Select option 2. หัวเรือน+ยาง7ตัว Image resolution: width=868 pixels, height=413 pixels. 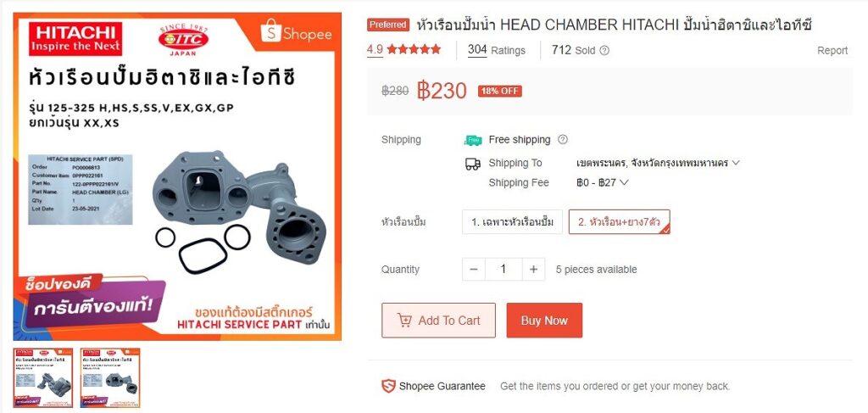tap(619, 222)
